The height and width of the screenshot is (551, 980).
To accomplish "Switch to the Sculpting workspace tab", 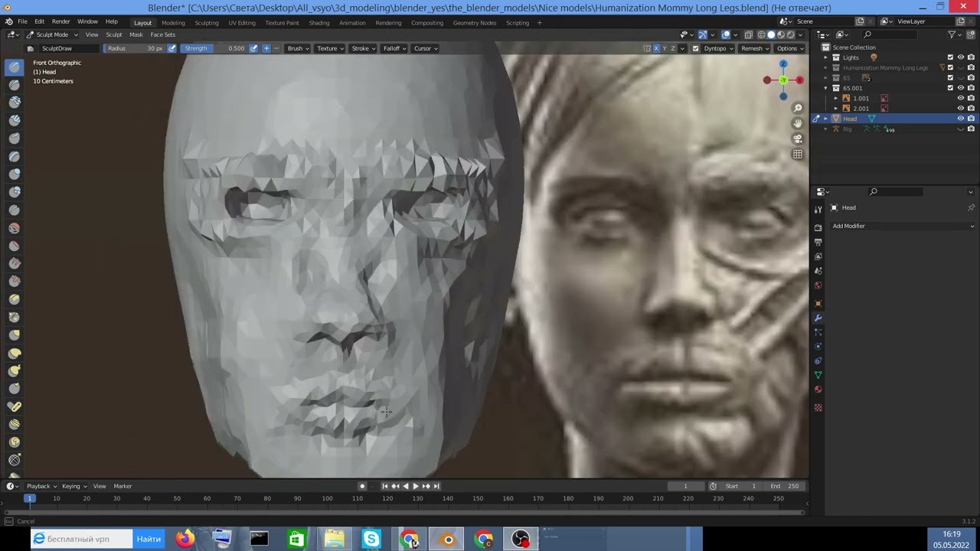I will click(206, 23).
